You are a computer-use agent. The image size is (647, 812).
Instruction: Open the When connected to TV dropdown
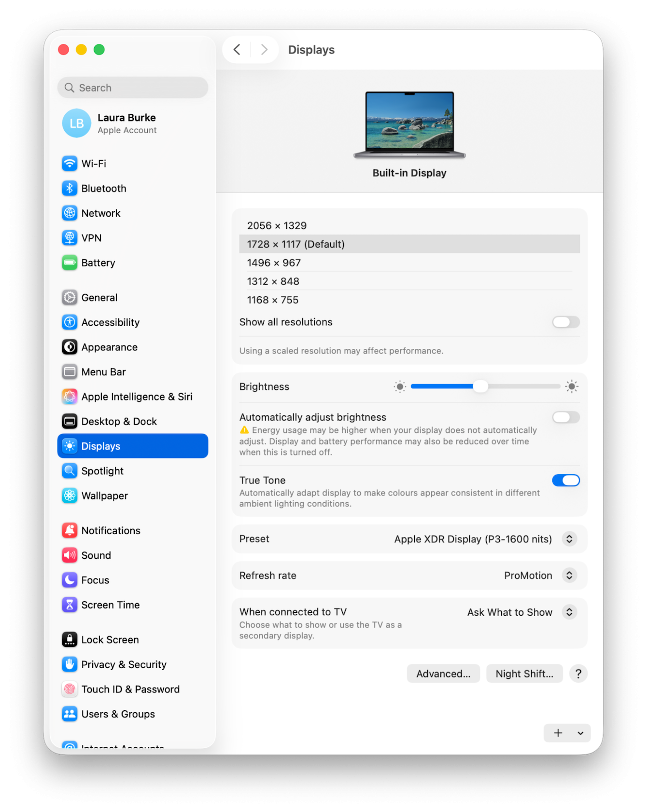[569, 612]
